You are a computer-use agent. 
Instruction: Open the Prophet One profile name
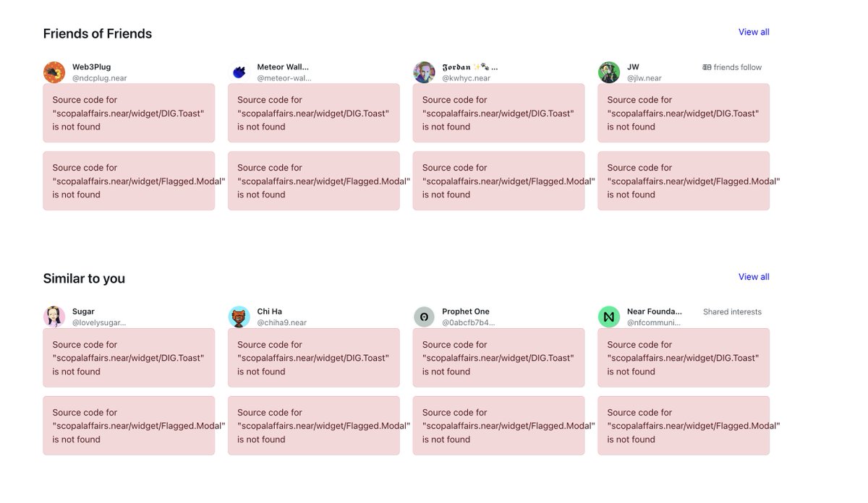(466, 311)
